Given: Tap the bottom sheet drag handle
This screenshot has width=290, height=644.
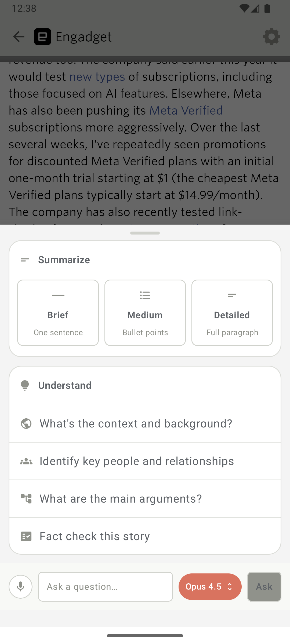Looking at the screenshot, I should (145, 233).
